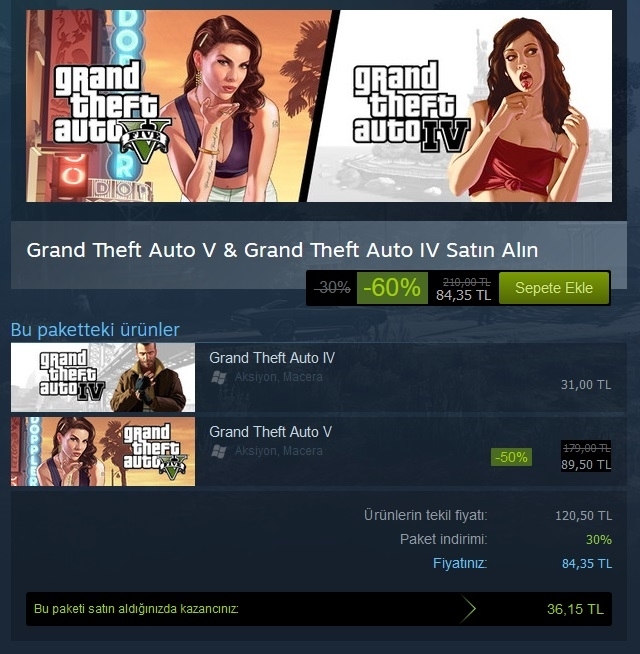
Task: Select the Windows icon under Grand Theft Auto IV
Action: coord(219,377)
